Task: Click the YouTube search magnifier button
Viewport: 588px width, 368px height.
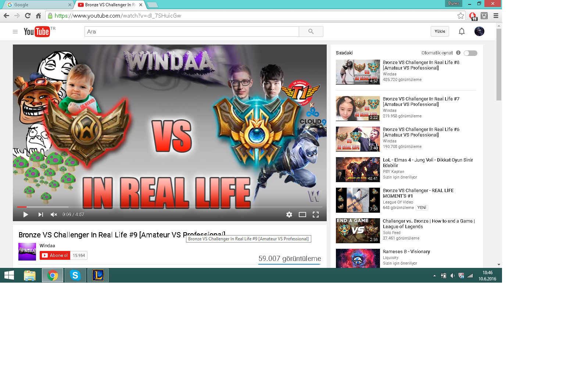Action: pos(311,32)
